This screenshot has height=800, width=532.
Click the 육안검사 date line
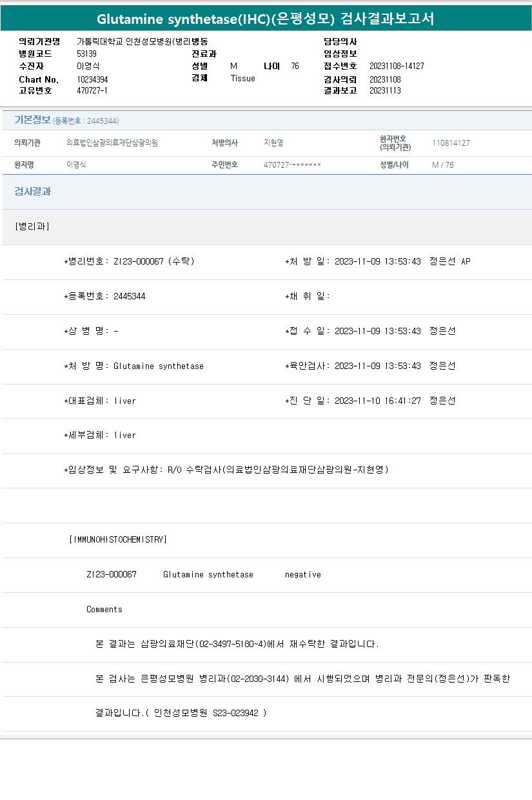coord(370,366)
